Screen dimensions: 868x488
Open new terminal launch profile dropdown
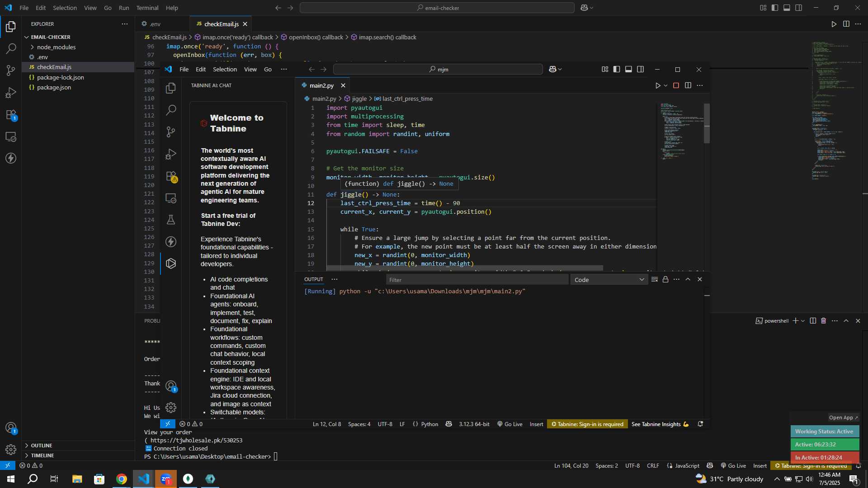pos(803,321)
